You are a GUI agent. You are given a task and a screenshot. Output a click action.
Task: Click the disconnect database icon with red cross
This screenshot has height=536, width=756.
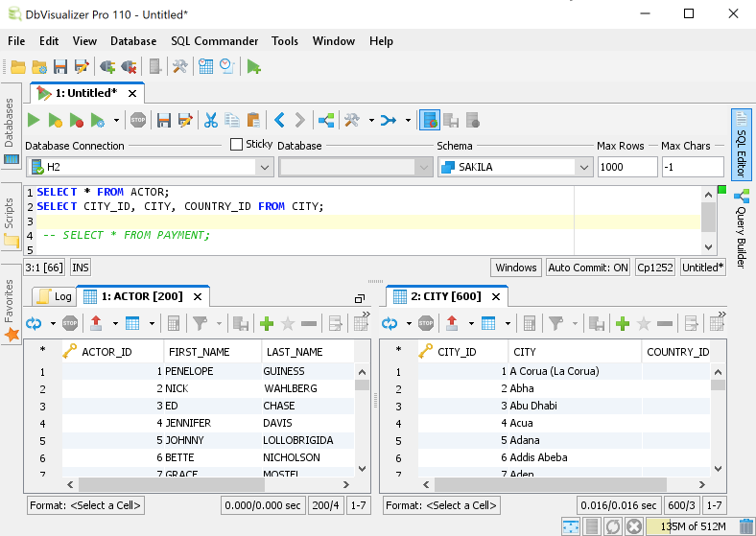point(129,66)
